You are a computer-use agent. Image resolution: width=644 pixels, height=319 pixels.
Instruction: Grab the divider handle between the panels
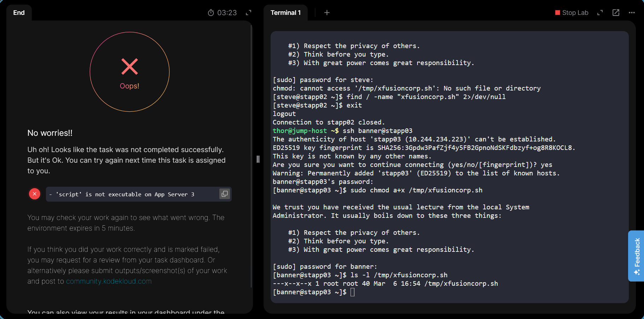coord(258,159)
